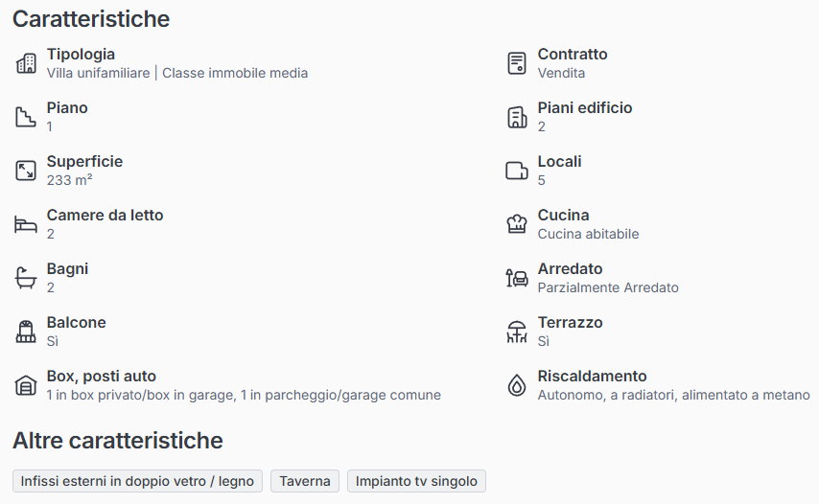Screen dimensions: 819x504
Task: Click the Box, posti auto garage icon
Action: (26, 385)
